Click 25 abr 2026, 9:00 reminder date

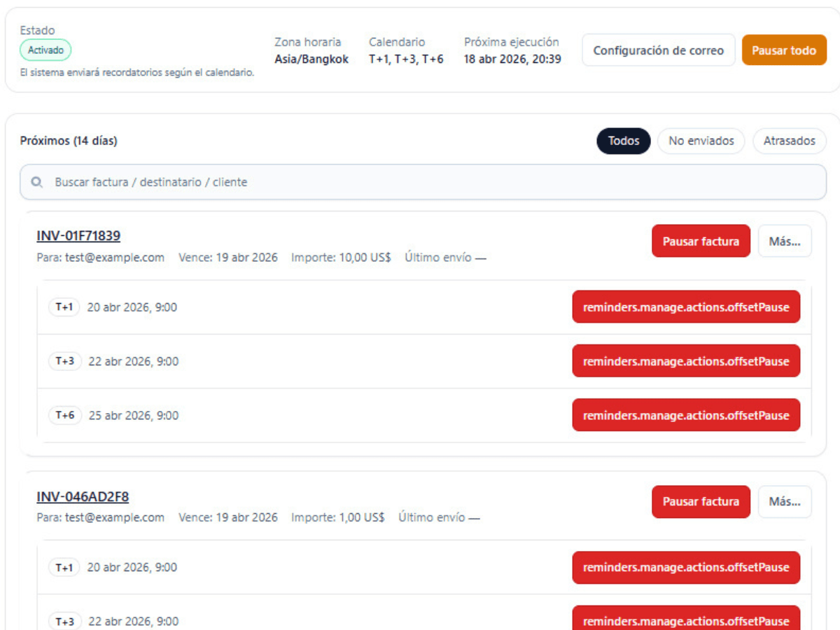click(134, 415)
